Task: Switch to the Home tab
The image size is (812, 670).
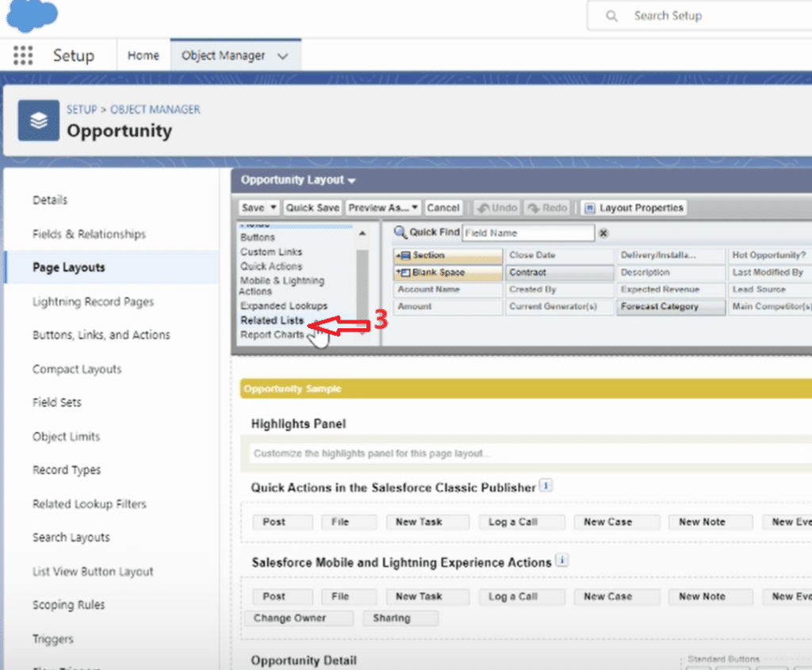Action: click(144, 56)
